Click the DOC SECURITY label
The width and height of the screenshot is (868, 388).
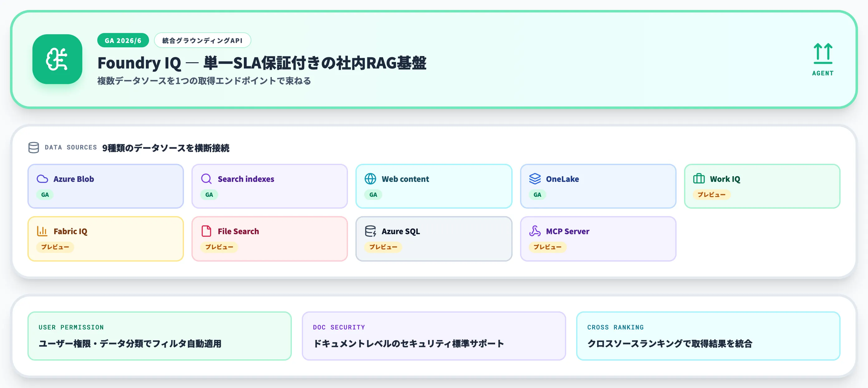[x=339, y=327]
